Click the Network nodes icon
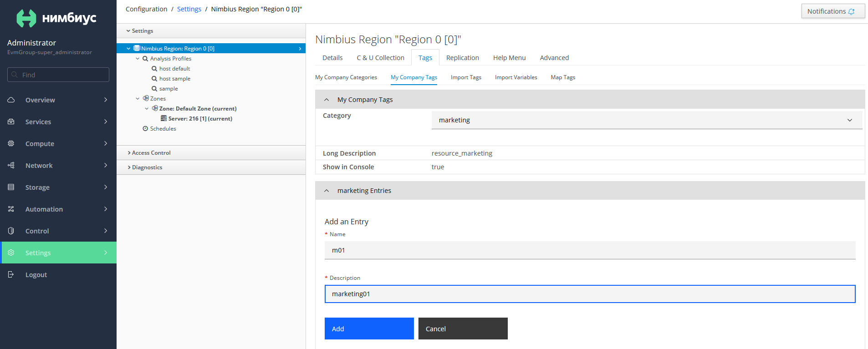868x349 pixels. [11, 165]
